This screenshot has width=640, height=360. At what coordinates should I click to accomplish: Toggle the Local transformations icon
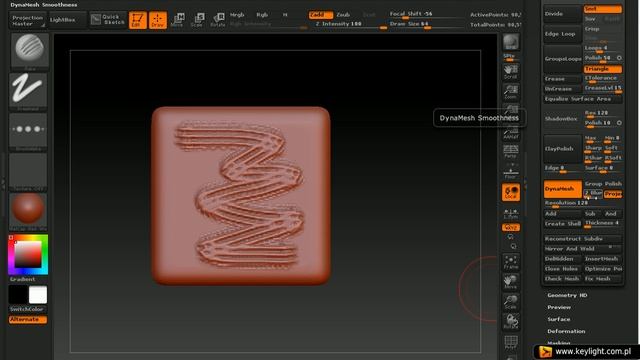point(511,192)
